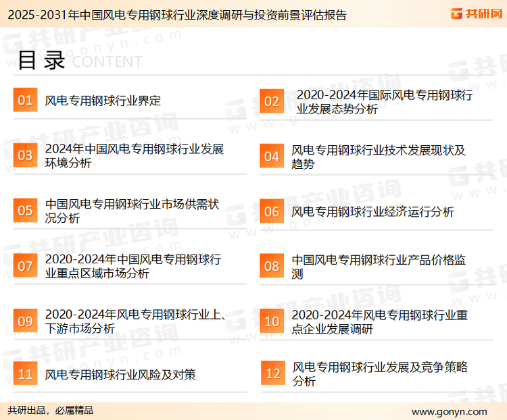Click the report title in header
Image resolution: width=507 pixels, height=420 pixels.
click(x=174, y=14)
